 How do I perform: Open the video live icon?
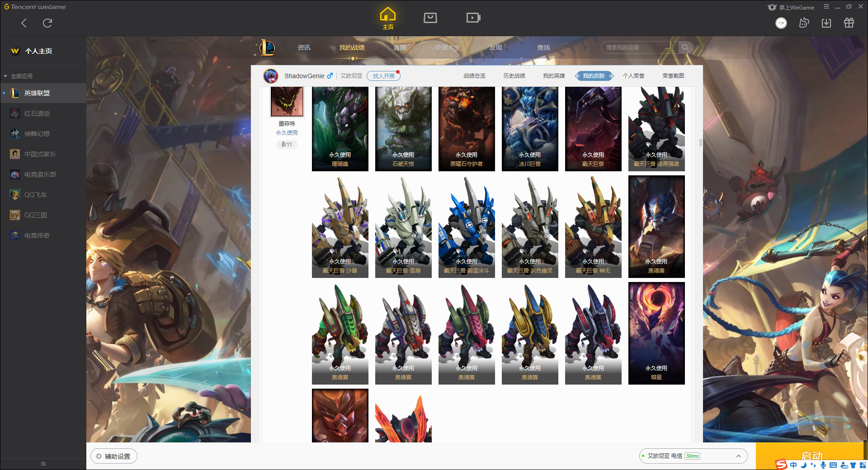473,18
